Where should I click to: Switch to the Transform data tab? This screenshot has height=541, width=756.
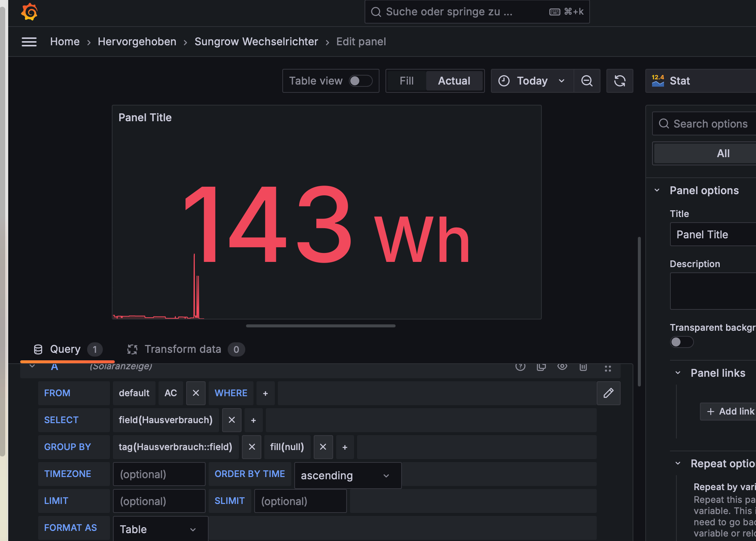tap(183, 349)
